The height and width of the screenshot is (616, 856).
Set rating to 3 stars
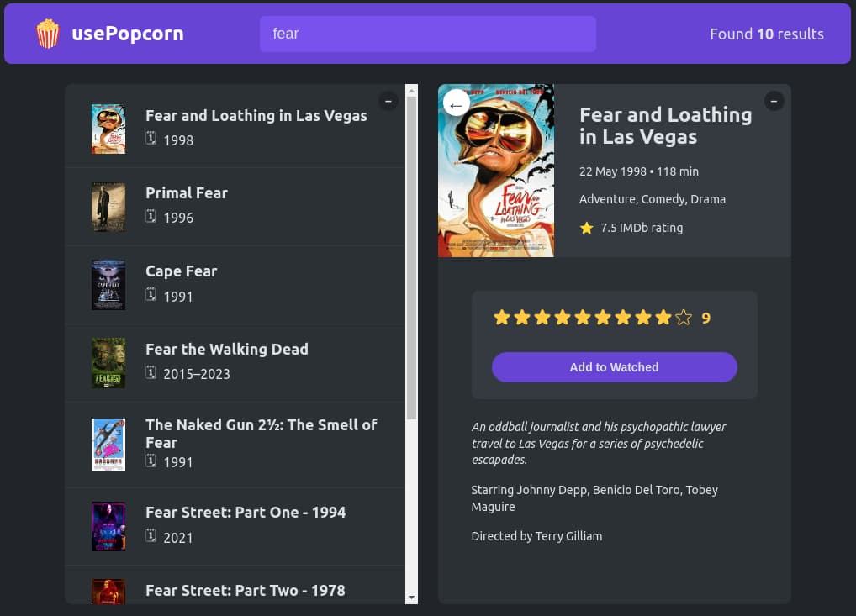point(542,318)
